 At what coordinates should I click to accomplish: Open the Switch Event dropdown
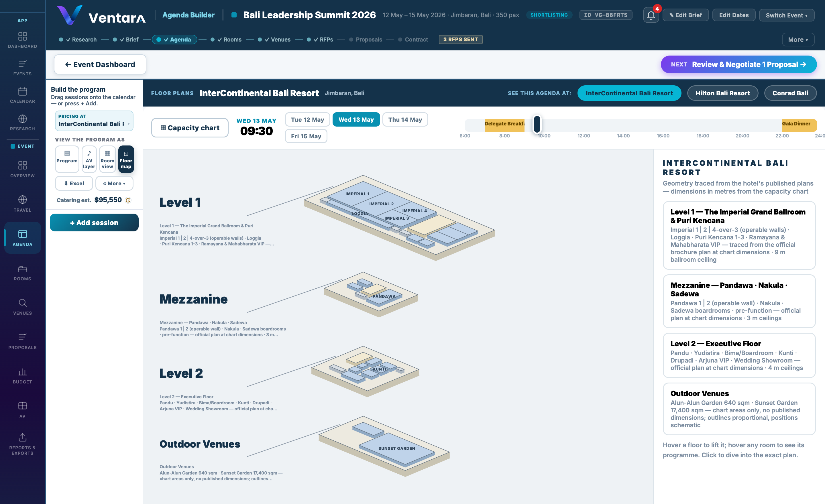click(x=787, y=15)
